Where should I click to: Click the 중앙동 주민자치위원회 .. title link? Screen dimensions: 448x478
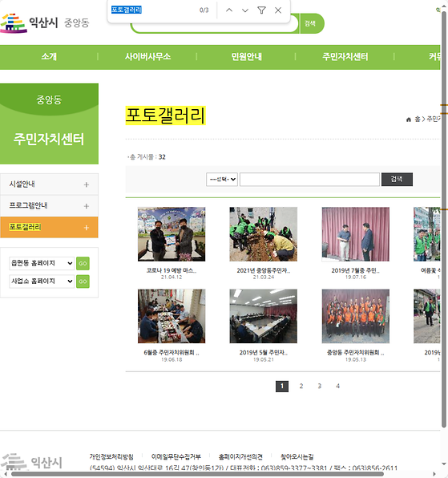coord(355,353)
